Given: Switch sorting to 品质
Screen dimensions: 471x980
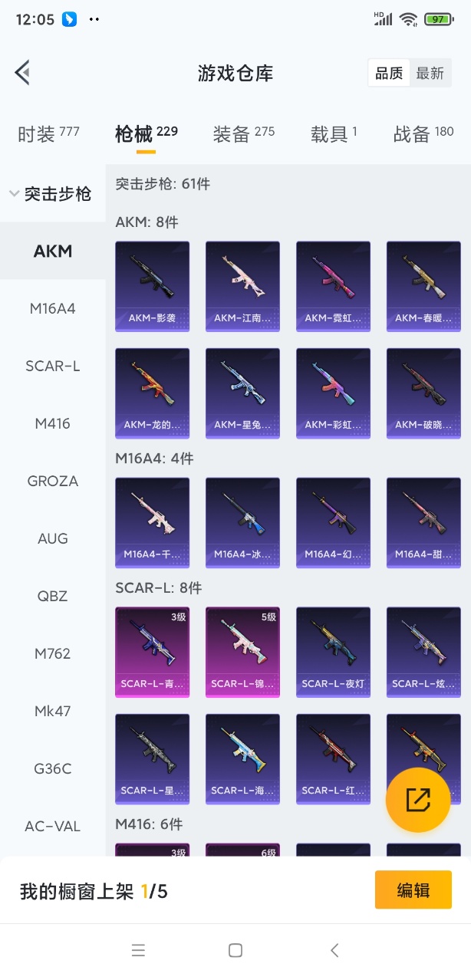Looking at the screenshot, I should (389, 74).
